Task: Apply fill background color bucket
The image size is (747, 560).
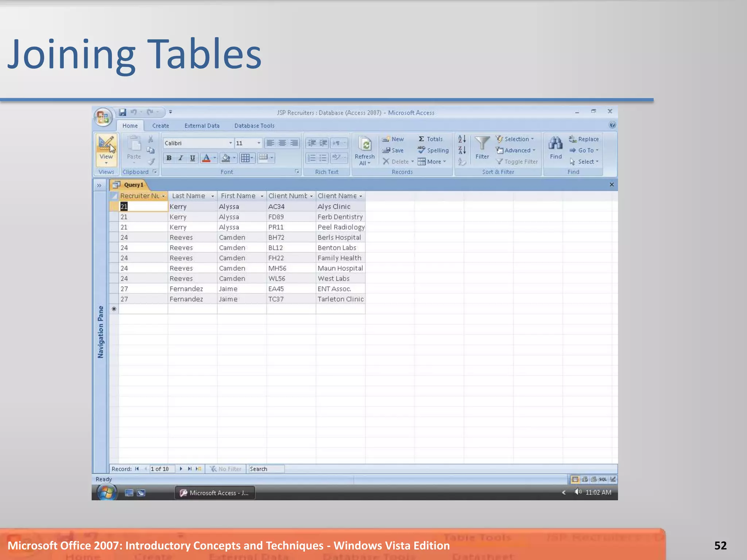Action: click(x=226, y=158)
